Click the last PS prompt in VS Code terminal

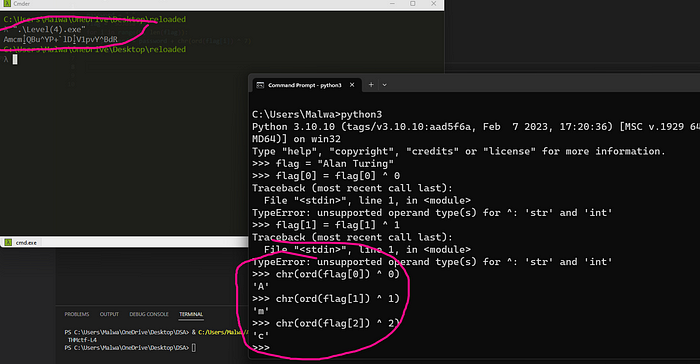[x=130, y=347]
